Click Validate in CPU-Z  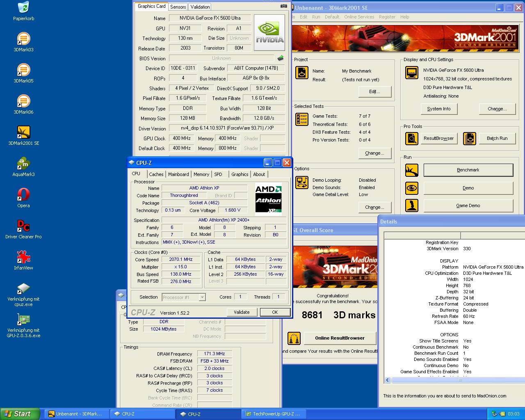(242, 312)
